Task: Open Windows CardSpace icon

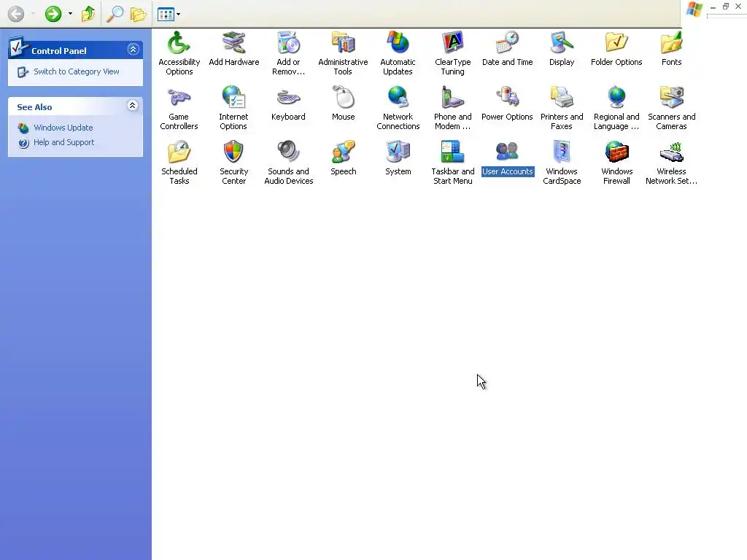Action: coord(562,152)
